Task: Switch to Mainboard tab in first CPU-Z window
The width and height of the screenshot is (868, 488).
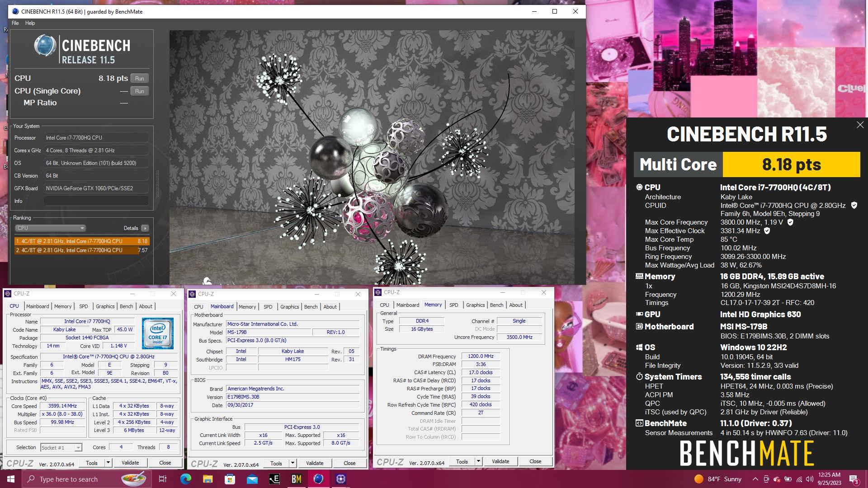Action: pos(38,306)
